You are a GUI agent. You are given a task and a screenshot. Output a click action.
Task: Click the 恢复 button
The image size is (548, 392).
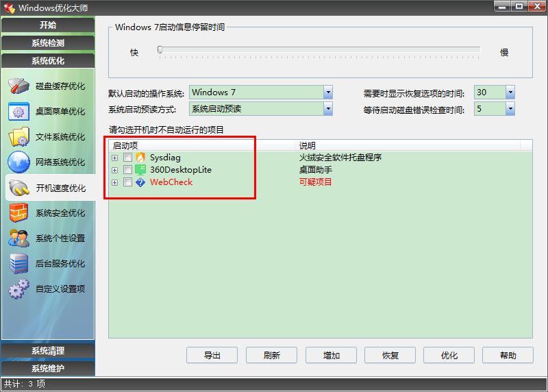click(x=390, y=355)
